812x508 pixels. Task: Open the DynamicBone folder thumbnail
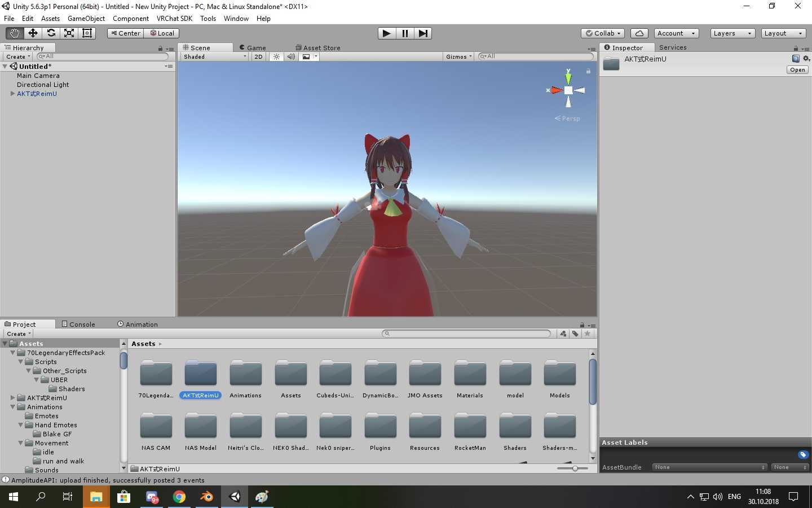click(x=380, y=374)
